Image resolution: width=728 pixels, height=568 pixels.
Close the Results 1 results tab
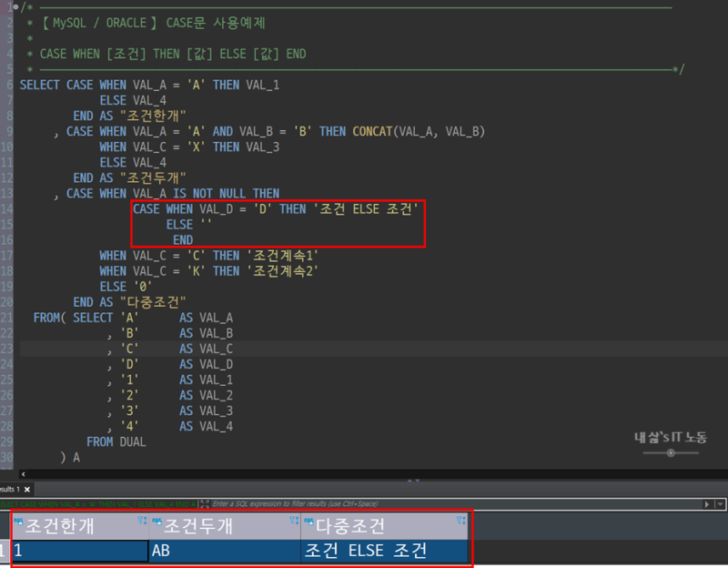pyautogui.click(x=26, y=489)
